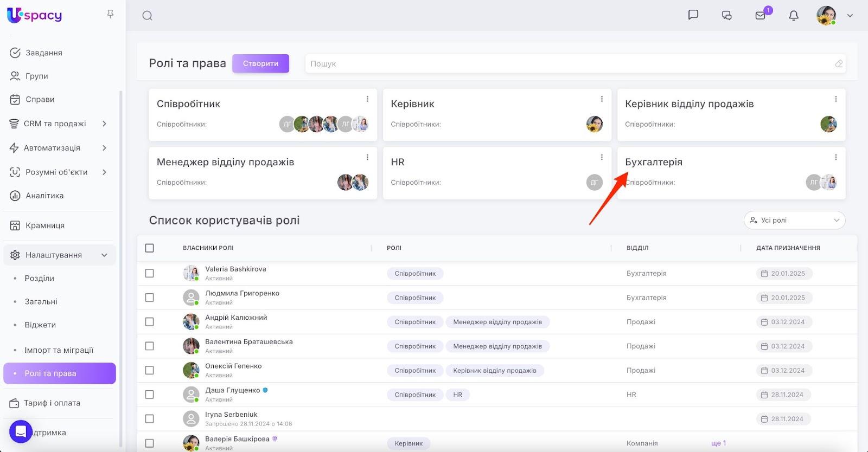Open the mail inbox icon with badge
The height and width of the screenshot is (452, 868).
pos(761,15)
